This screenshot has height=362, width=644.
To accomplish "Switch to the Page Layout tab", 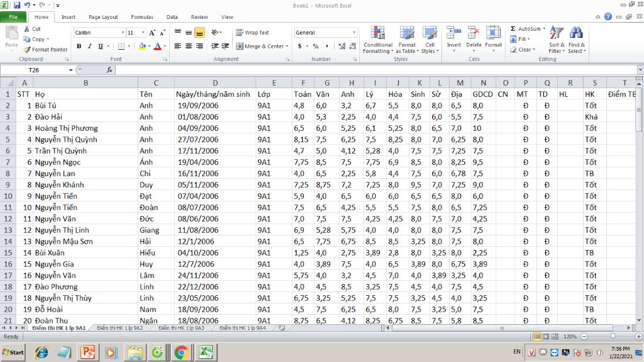I will tap(103, 17).
